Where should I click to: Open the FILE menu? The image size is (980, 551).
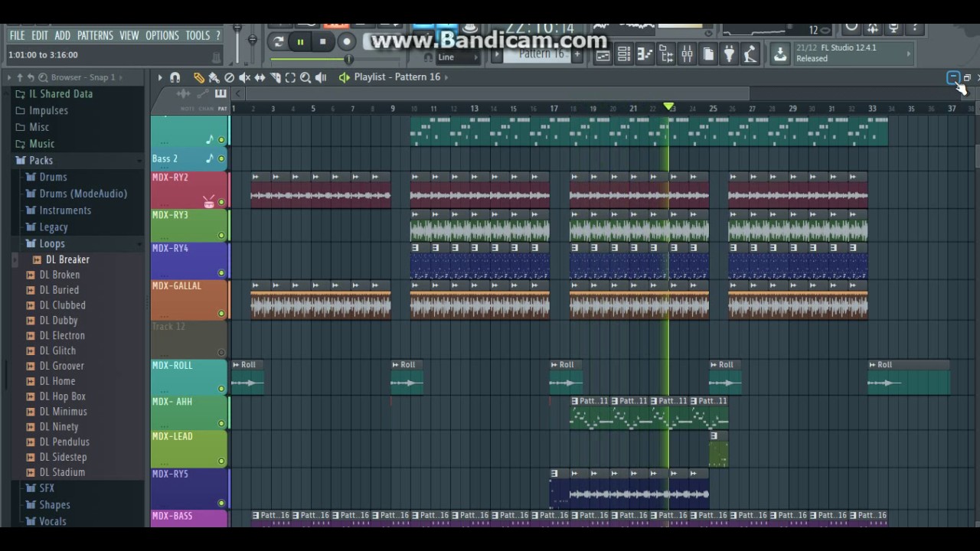[x=17, y=35]
